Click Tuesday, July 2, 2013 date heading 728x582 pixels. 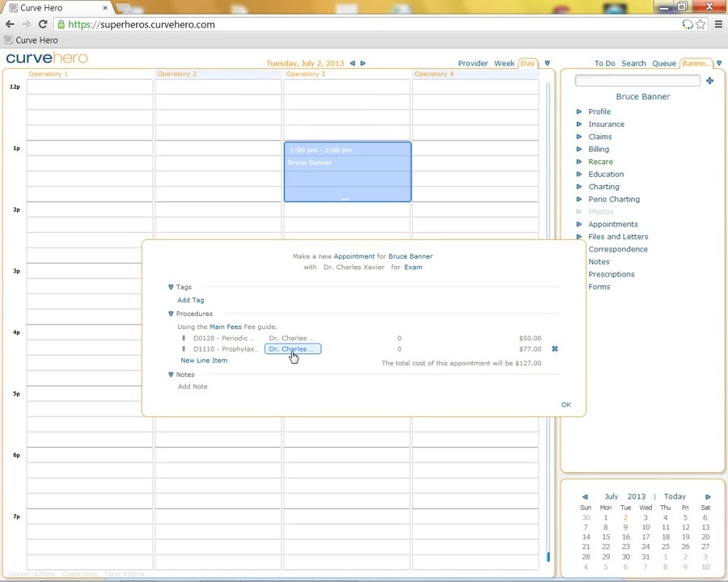pos(305,63)
